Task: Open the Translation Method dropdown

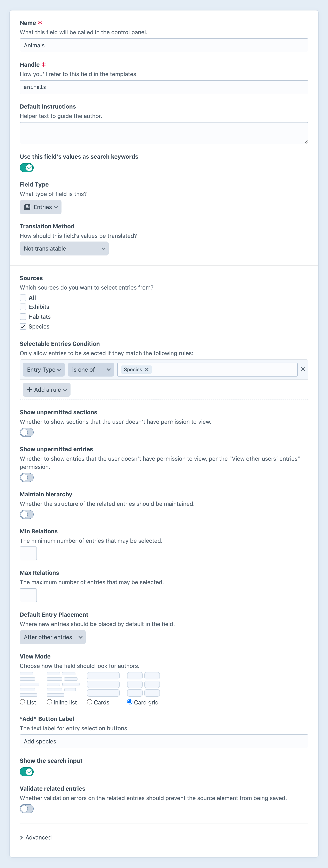Action: [64, 248]
